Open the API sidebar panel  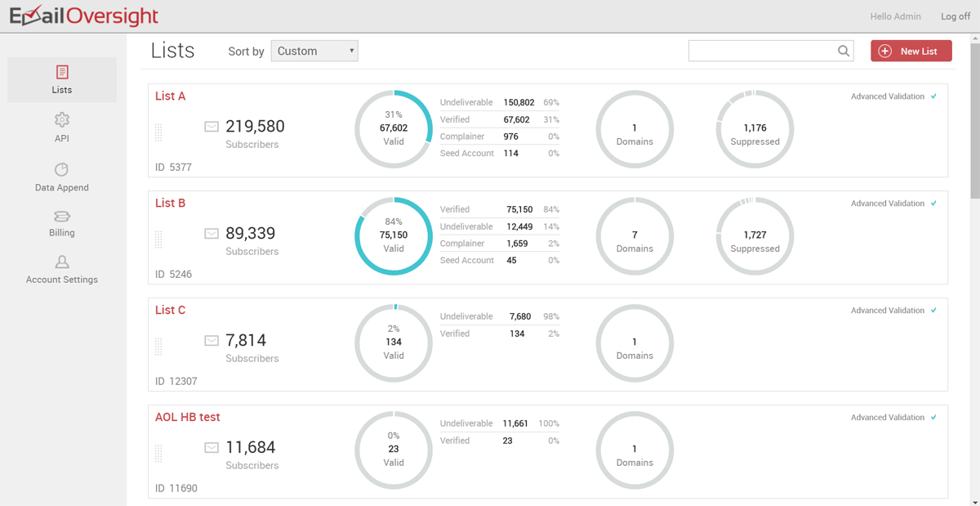[61, 128]
